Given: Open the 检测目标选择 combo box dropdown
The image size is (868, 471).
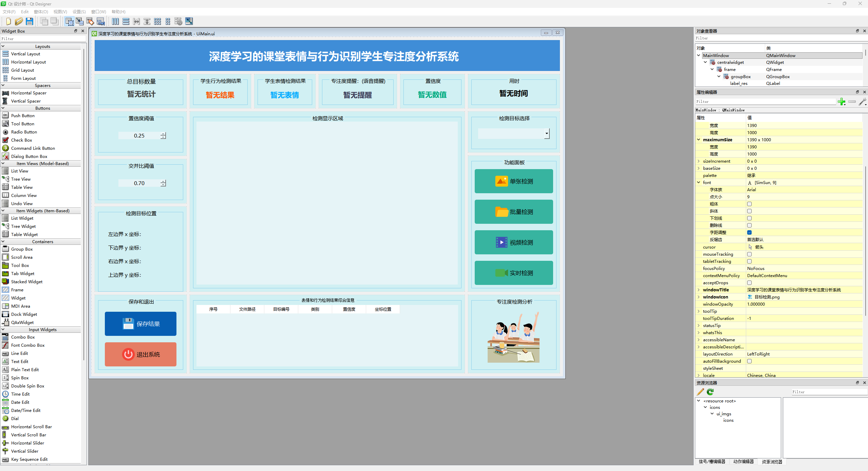Looking at the screenshot, I should [x=546, y=134].
